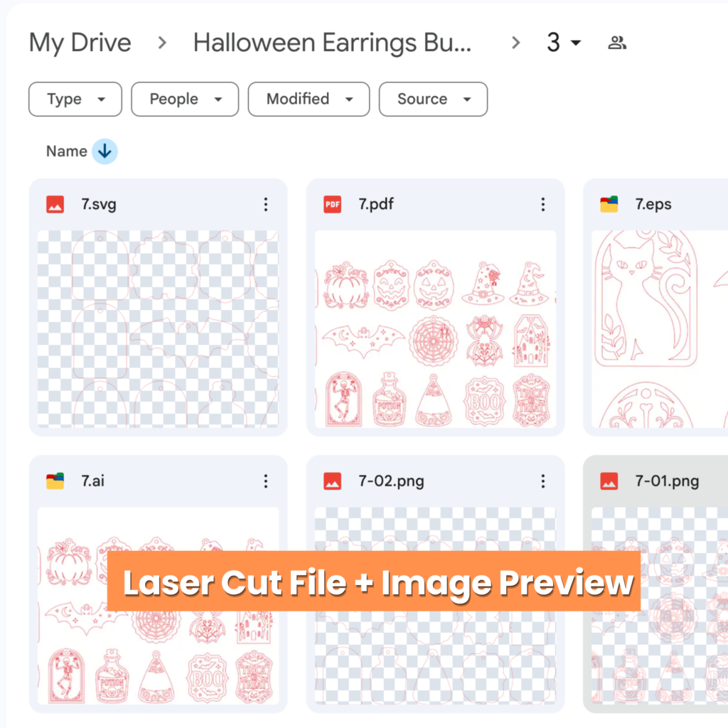
Task: Open the more options menu for 7.ai
Action: pyautogui.click(x=266, y=481)
